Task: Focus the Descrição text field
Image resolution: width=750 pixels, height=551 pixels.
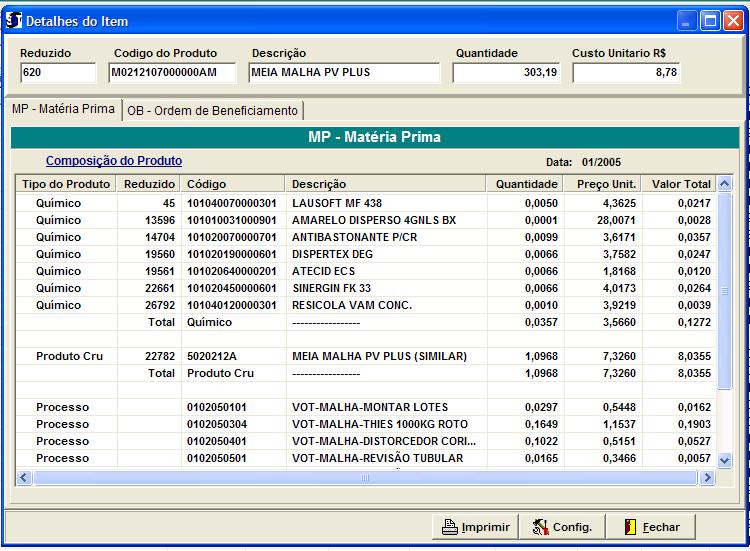Action: (x=343, y=72)
